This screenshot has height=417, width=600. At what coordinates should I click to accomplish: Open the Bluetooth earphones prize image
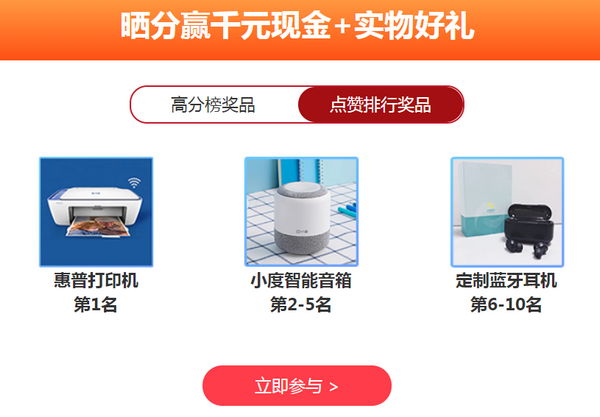click(x=507, y=212)
